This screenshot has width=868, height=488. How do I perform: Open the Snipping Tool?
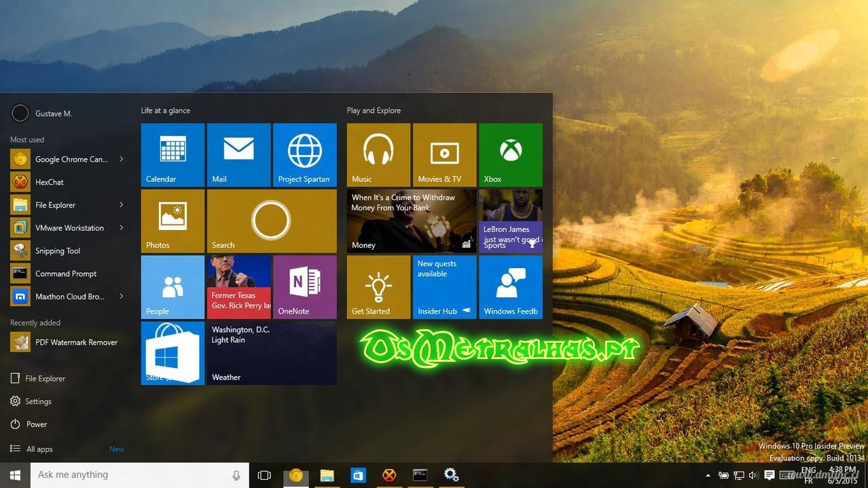pyautogui.click(x=68, y=251)
